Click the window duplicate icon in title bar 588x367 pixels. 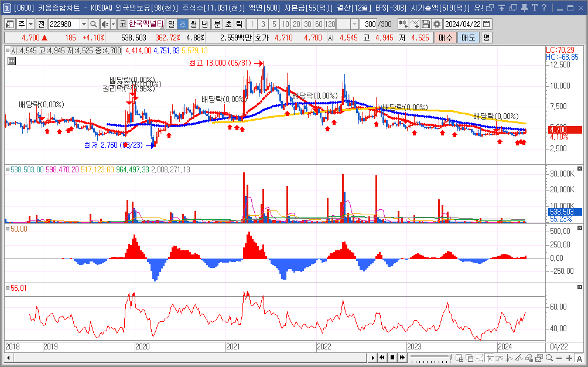490,8
